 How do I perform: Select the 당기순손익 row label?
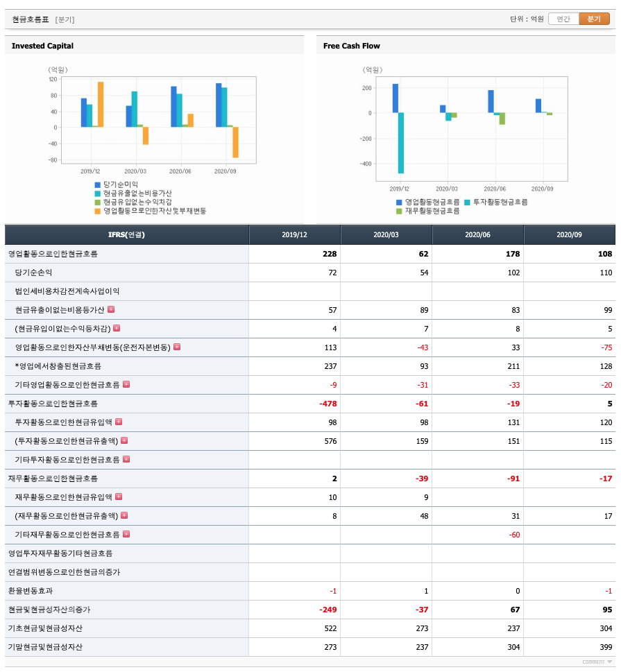(x=33, y=273)
